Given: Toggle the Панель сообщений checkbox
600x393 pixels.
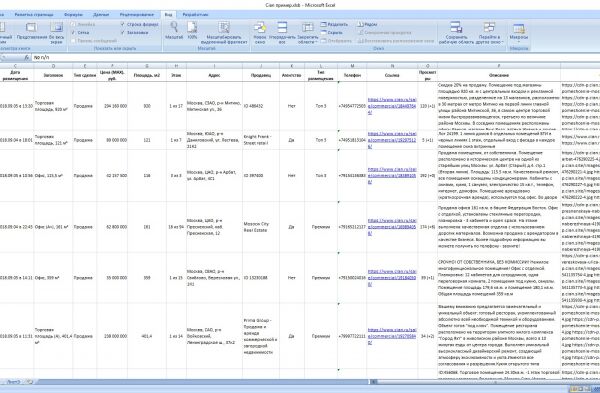Looking at the screenshot, I should 94,41.
